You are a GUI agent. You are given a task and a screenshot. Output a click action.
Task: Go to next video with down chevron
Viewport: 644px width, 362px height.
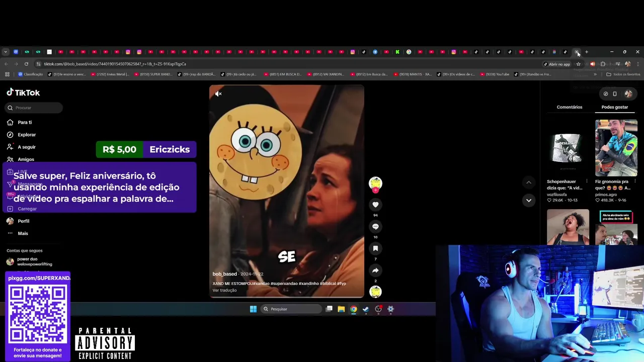pyautogui.click(x=528, y=200)
